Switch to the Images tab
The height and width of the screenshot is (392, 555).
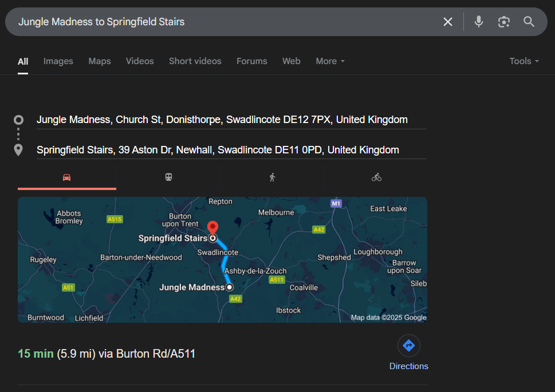click(58, 61)
